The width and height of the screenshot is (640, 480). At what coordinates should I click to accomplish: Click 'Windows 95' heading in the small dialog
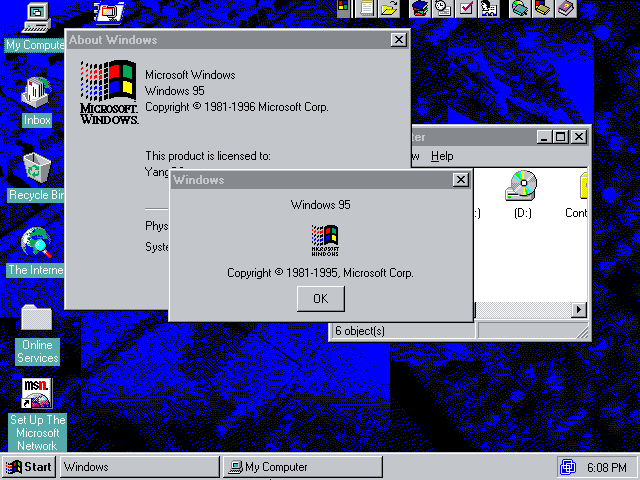point(320,204)
